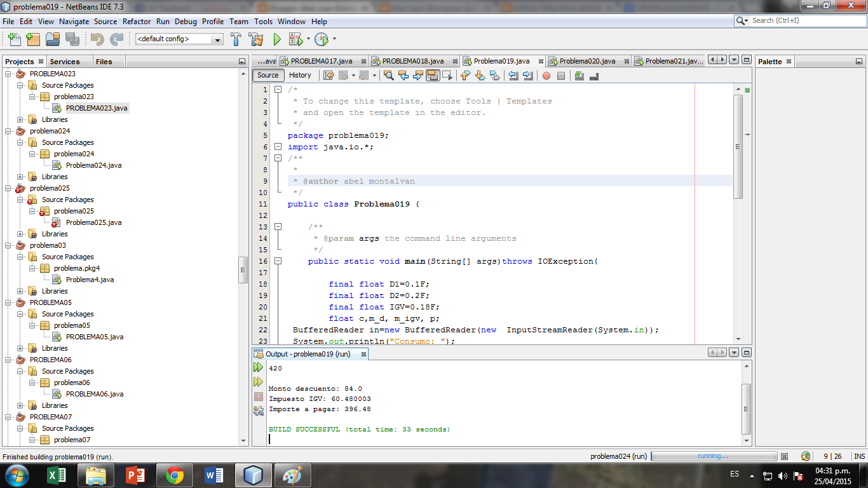Click the Source view button
Viewport: 868px width, 488px height.
click(268, 75)
